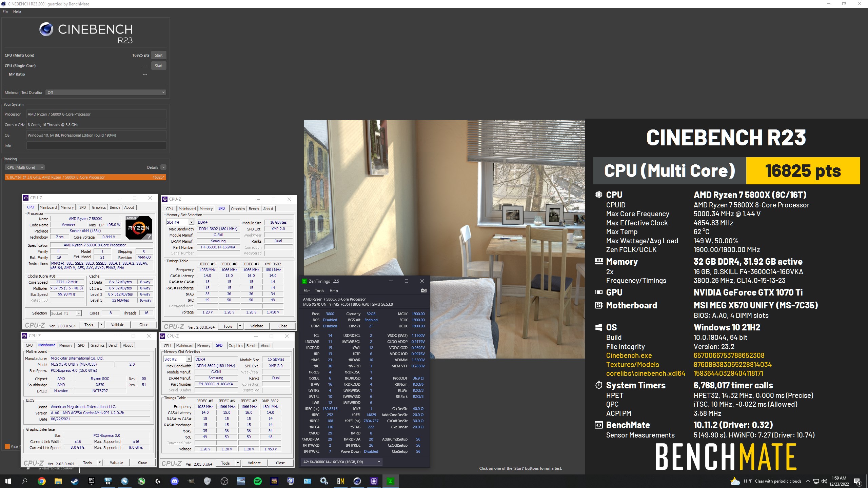Click Close in CPU-Z Slot #4 window

coord(283,326)
